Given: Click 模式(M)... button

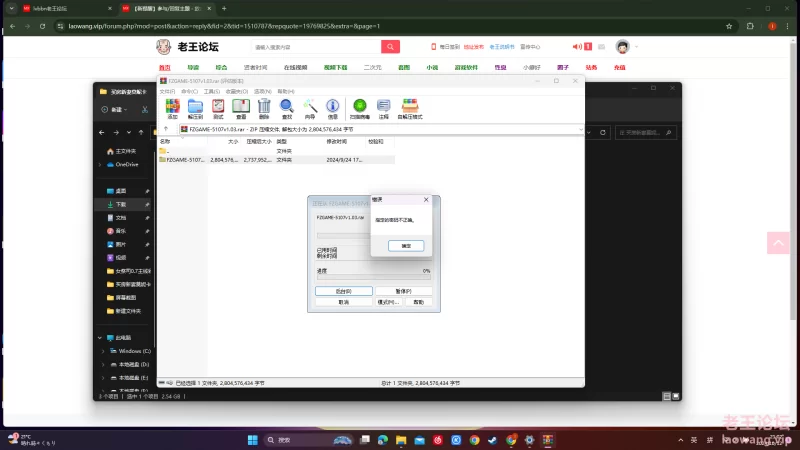Looking at the screenshot, I should click(x=388, y=302).
